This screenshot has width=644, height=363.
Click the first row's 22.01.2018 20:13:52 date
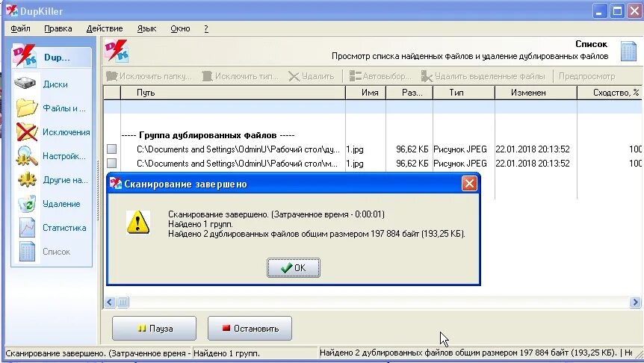(533, 149)
